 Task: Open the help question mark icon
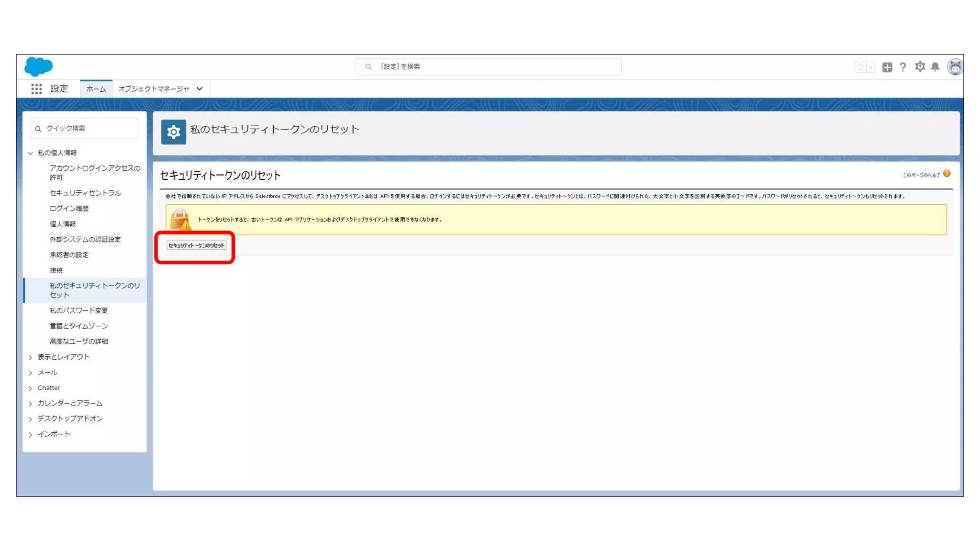click(x=902, y=67)
